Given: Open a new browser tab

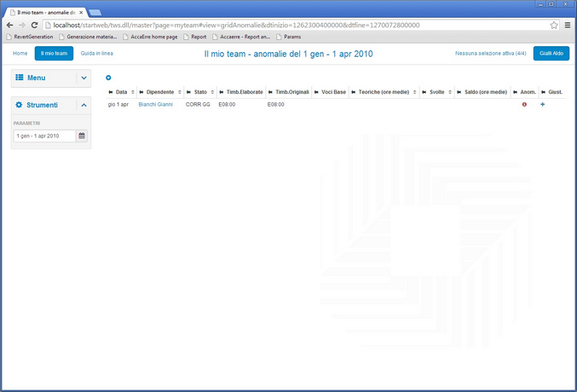Looking at the screenshot, I should [95, 13].
